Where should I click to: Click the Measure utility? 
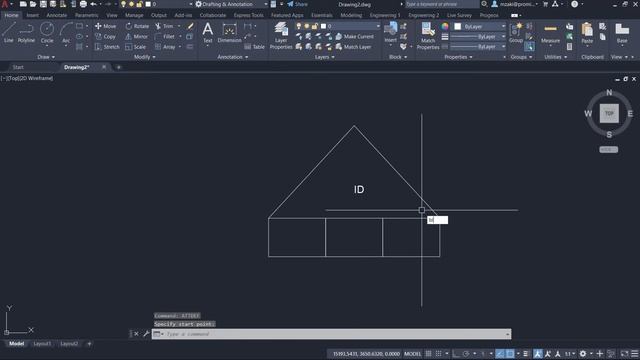(550, 33)
